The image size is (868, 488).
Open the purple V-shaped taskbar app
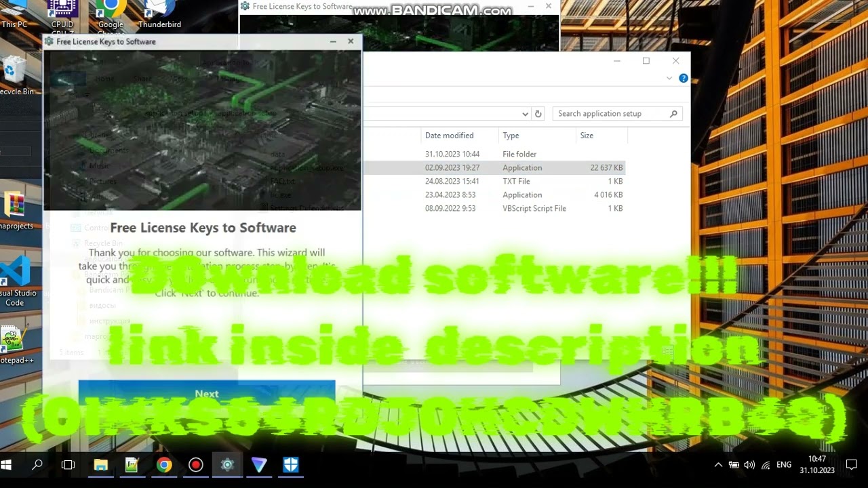pos(259,465)
